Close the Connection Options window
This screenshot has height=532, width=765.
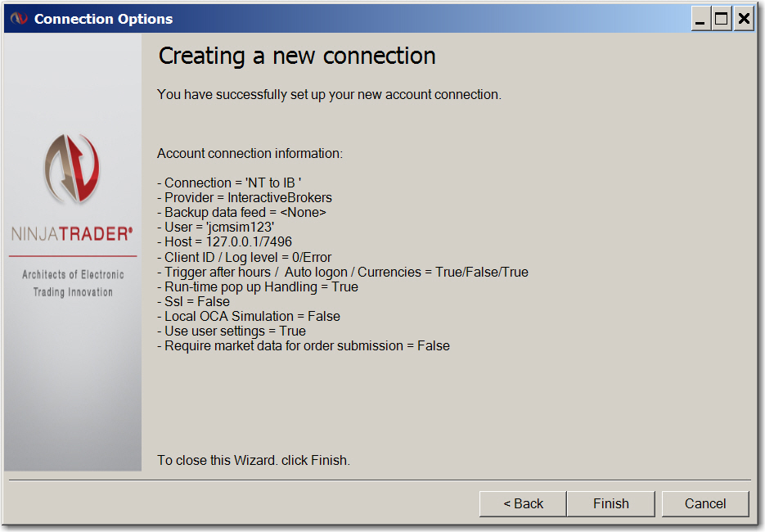(x=744, y=19)
